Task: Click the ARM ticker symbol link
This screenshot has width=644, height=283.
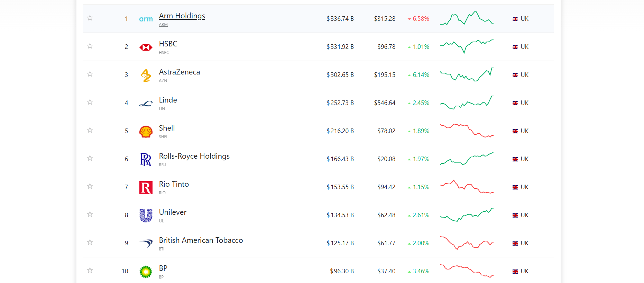Action: pos(163,25)
